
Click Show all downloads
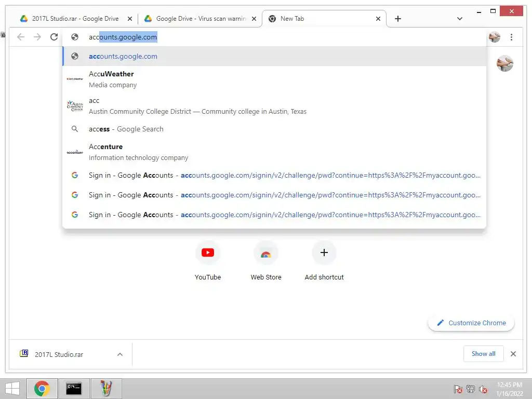click(x=484, y=354)
